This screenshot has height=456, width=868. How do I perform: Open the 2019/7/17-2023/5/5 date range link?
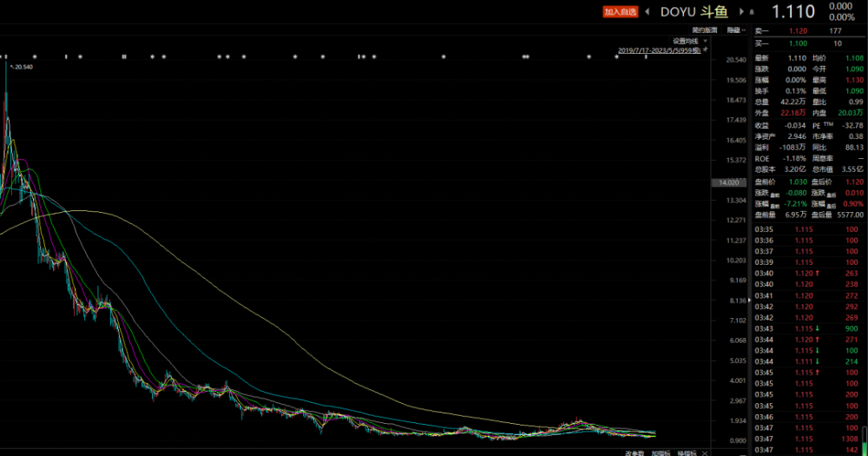pos(660,50)
